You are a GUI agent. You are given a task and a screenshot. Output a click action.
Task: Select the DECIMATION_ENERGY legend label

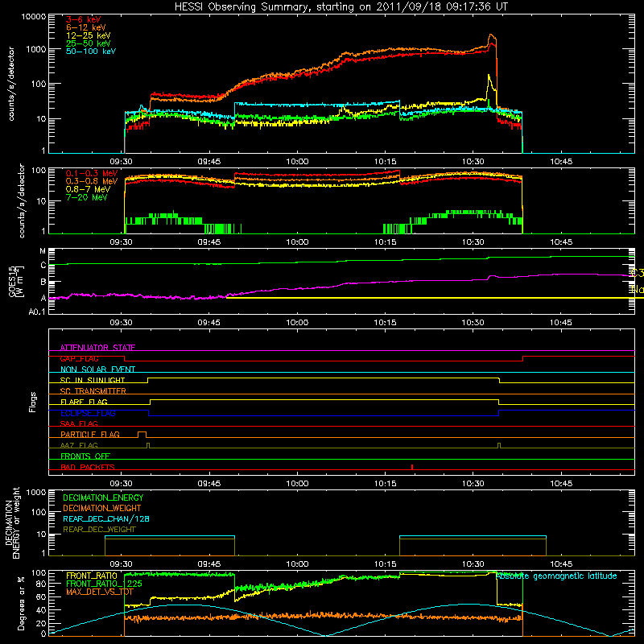[x=103, y=497]
